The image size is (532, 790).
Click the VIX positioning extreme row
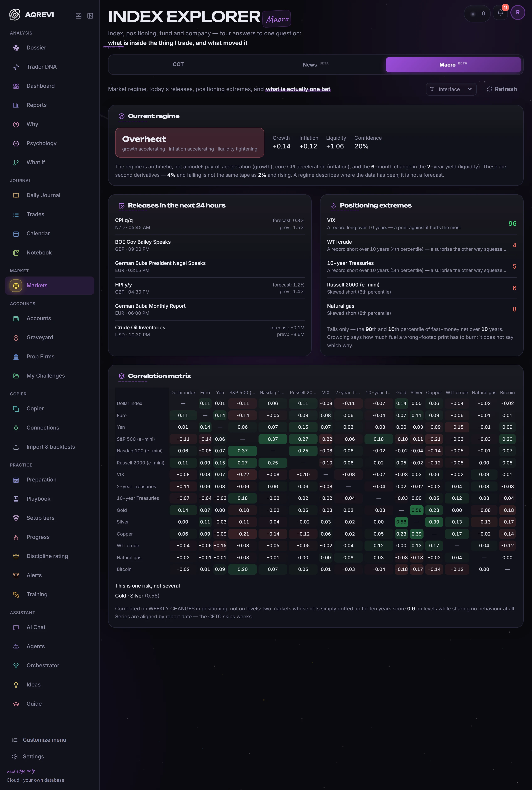(421, 224)
